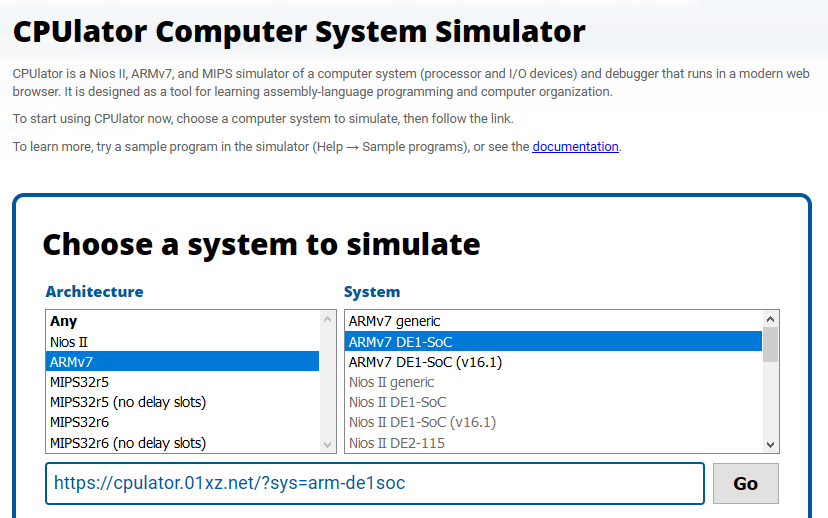Screen dimensions: 828x518
Task: Click System list scroll down arrow
Action: [770, 445]
